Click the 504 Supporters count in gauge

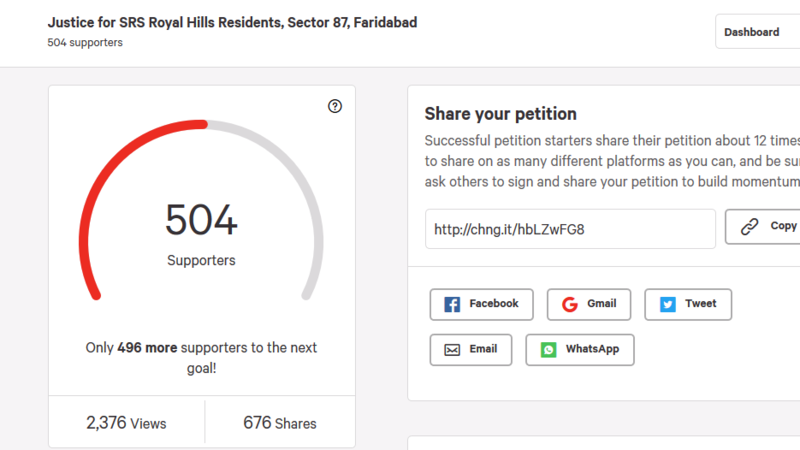coord(201,222)
